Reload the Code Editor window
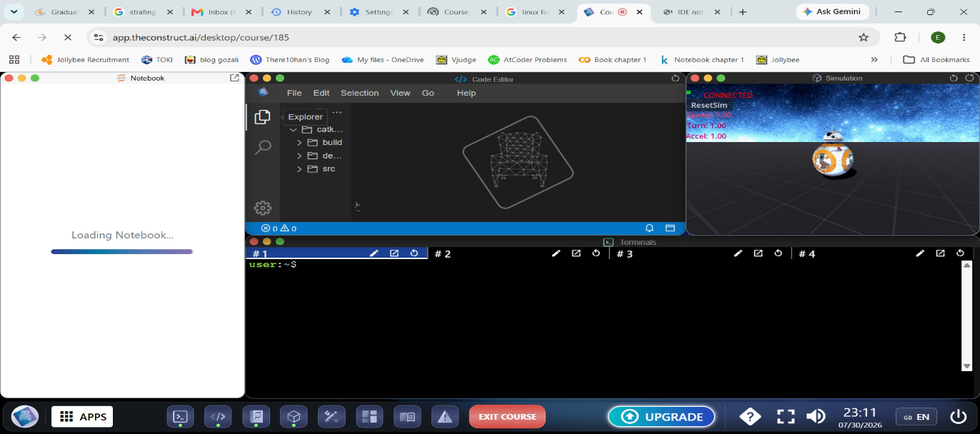The height and width of the screenshot is (434, 980). tap(676, 79)
